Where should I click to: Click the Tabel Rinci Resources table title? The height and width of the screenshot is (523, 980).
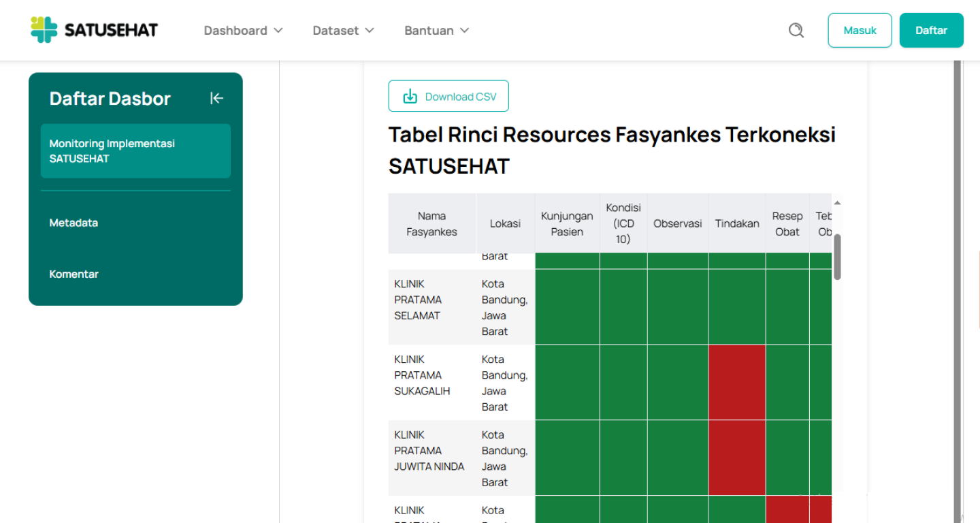click(612, 150)
